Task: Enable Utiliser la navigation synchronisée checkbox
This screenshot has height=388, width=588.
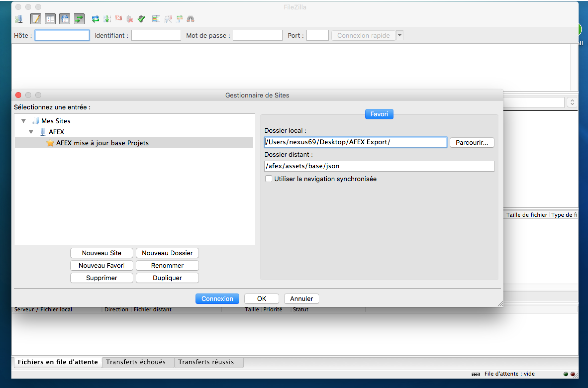Action: coord(268,179)
